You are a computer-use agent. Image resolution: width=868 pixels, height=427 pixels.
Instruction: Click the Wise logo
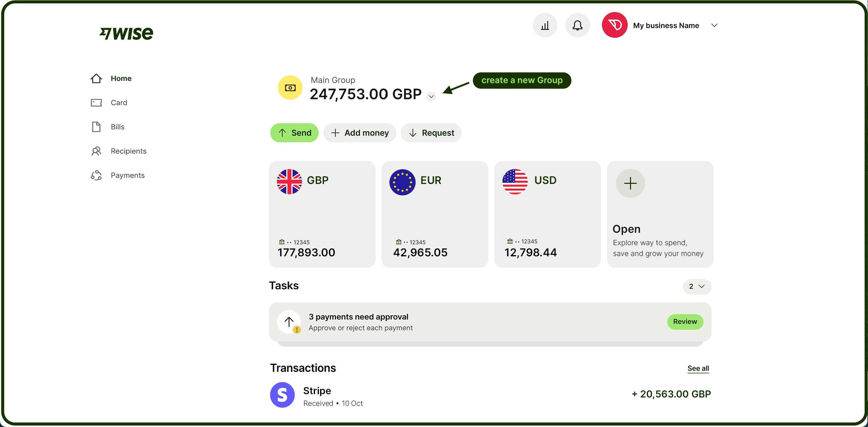(126, 33)
